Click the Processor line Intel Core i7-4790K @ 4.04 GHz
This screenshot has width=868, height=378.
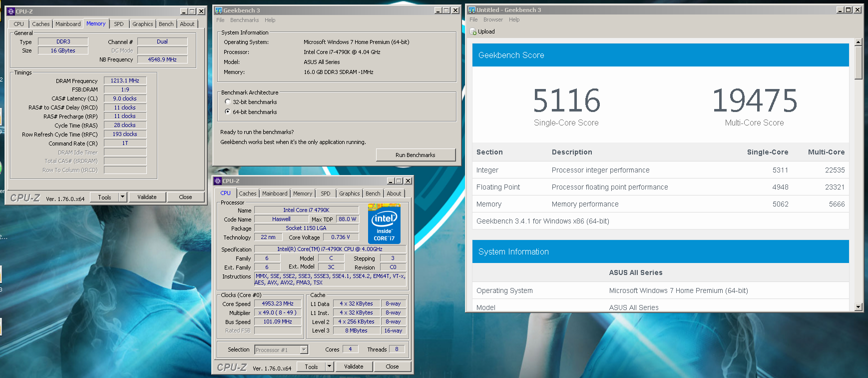pyautogui.click(x=342, y=52)
